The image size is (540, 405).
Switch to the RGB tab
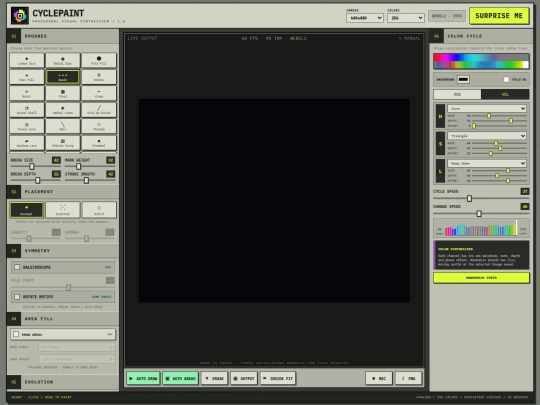(457, 94)
